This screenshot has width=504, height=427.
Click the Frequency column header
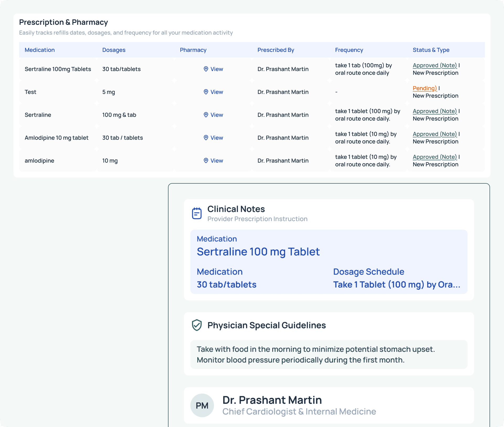coord(349,50)
